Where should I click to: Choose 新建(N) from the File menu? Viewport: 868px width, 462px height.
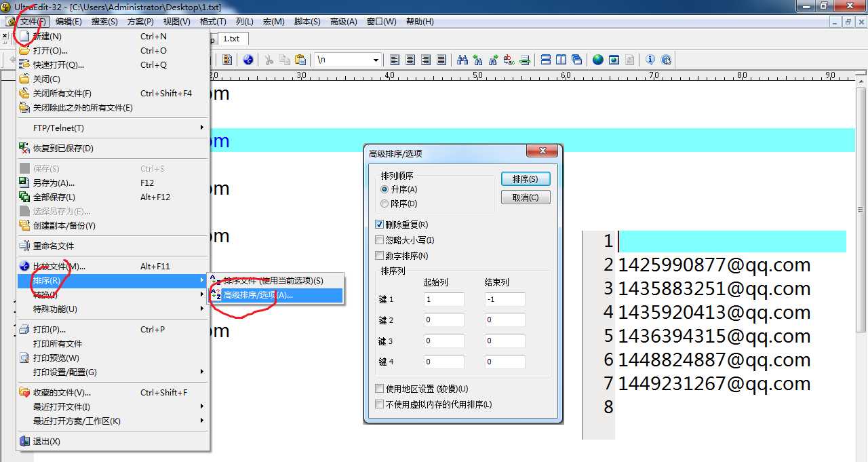(x=114, y=37)
